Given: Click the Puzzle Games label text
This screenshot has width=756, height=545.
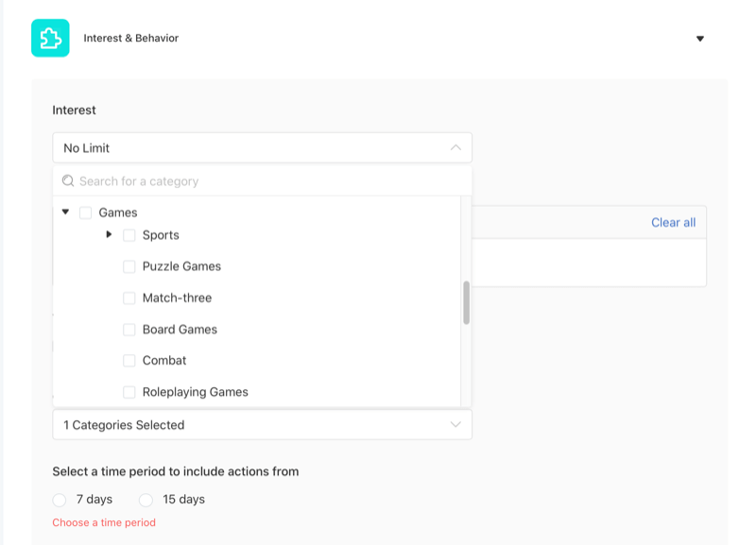Looking at the screenshot, I should [x=181, y=266].
